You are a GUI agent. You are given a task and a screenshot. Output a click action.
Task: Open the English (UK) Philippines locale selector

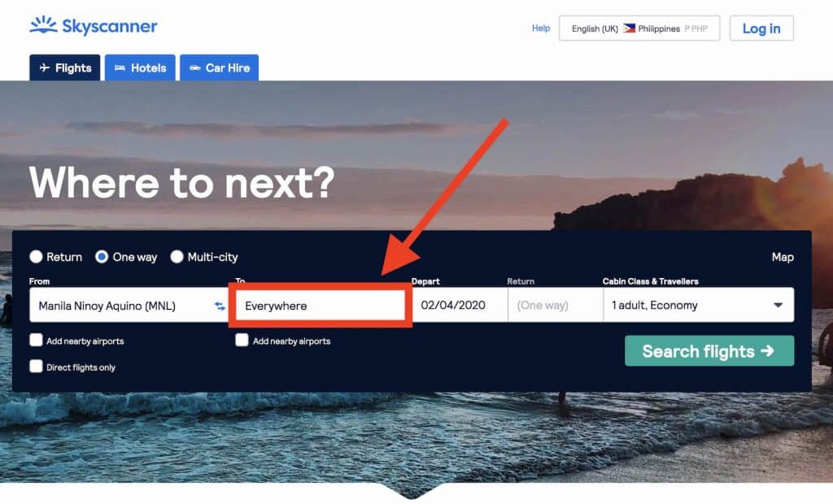tap(639, 28)
